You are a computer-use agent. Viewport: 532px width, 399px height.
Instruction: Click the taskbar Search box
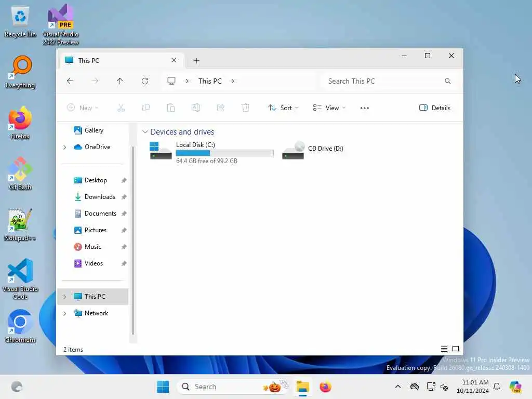click(x=233, y=387)
